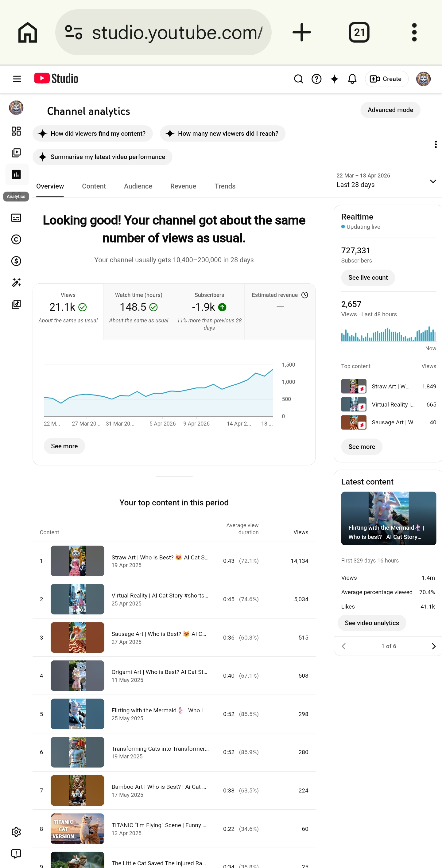Open the help question mark icon
Screen dimensions: 442x868
click(316, 79)
